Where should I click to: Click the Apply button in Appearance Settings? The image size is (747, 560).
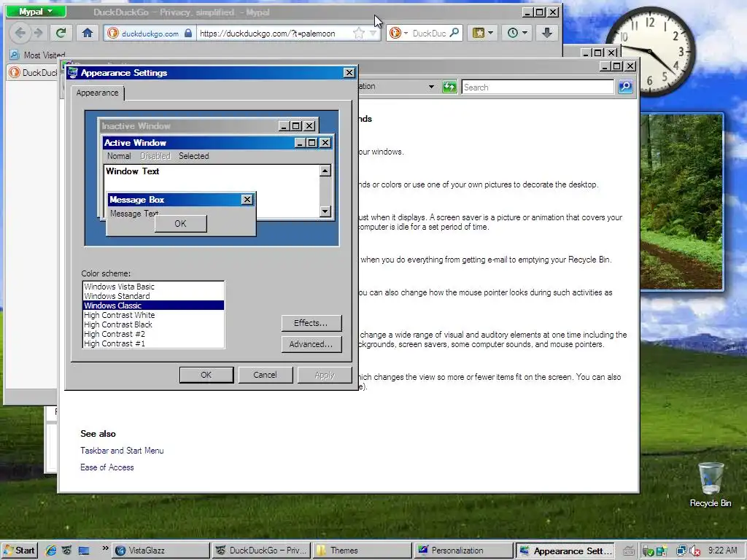[325, 375]
